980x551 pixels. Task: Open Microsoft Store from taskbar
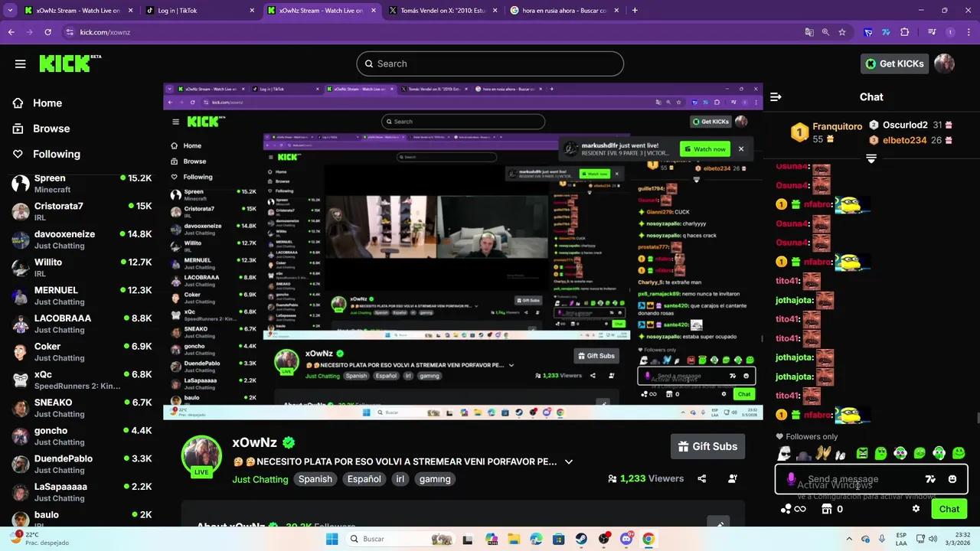point(558,539)
